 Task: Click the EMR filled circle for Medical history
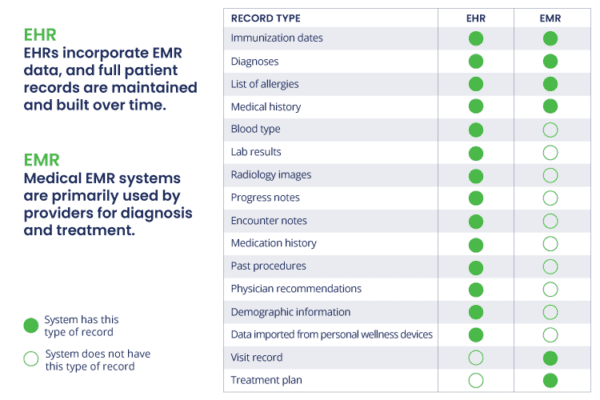coord(551,106)
